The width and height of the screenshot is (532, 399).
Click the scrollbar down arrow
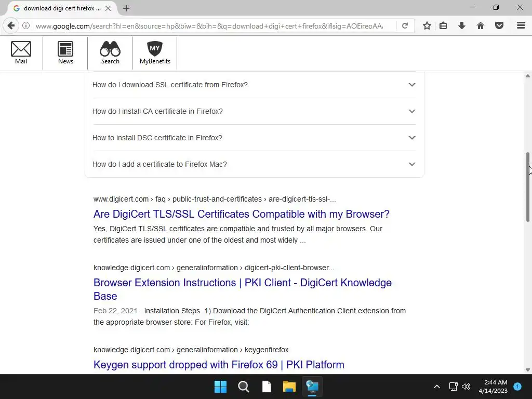[528, 370]
